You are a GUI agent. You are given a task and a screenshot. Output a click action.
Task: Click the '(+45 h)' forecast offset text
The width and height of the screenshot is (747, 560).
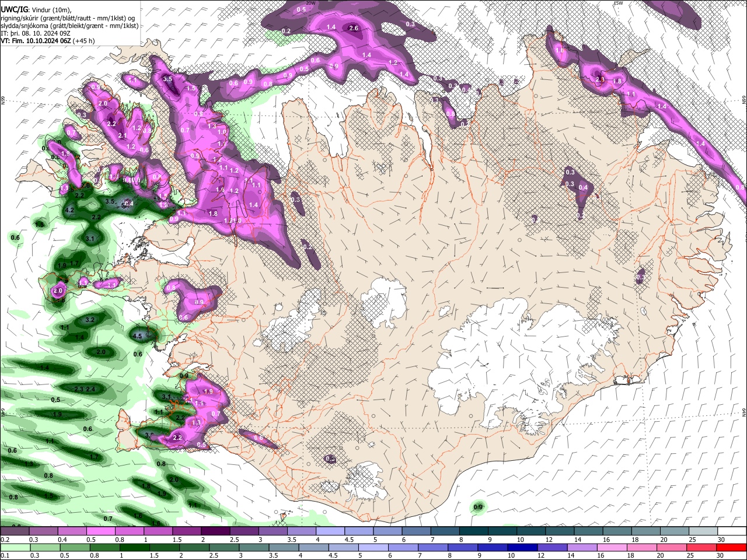click(84, 41)
